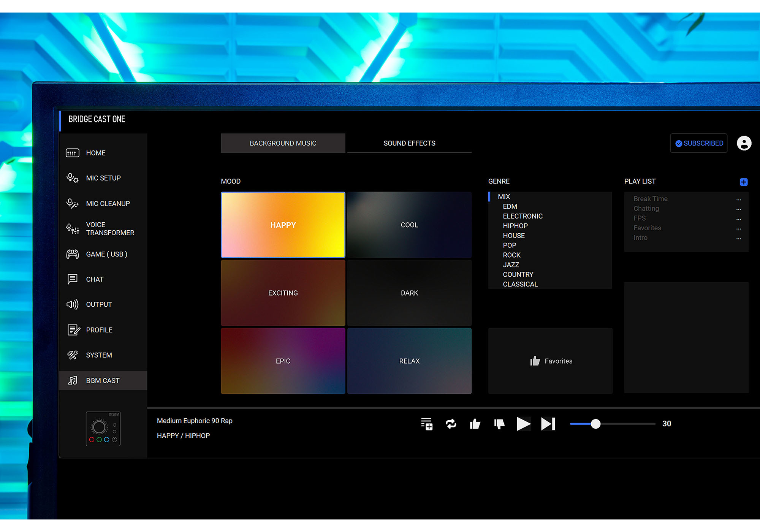Screen dimensions: 760x532
Task: Choose HIPHOP genre
Action: (515, 226)
